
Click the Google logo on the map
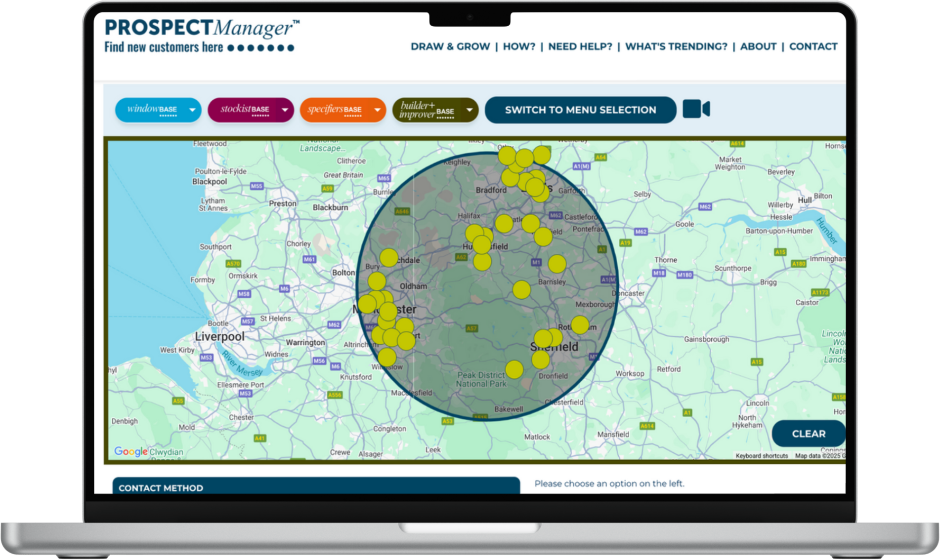(130, 452)
